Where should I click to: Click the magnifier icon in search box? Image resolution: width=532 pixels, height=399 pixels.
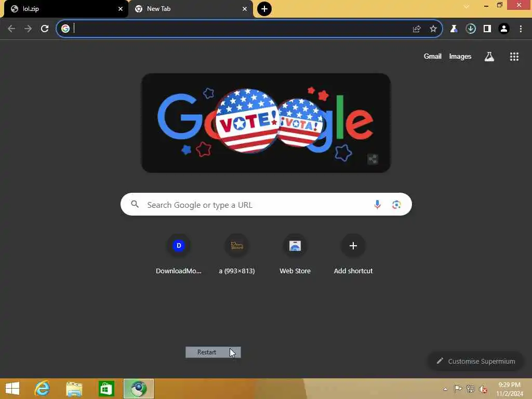(135, 204)
